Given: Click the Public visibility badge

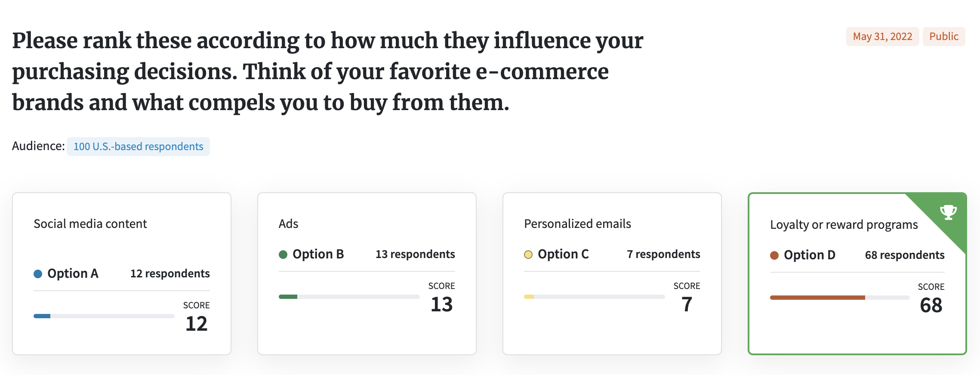Looking at the screenshot, I should tap(944, 37).
